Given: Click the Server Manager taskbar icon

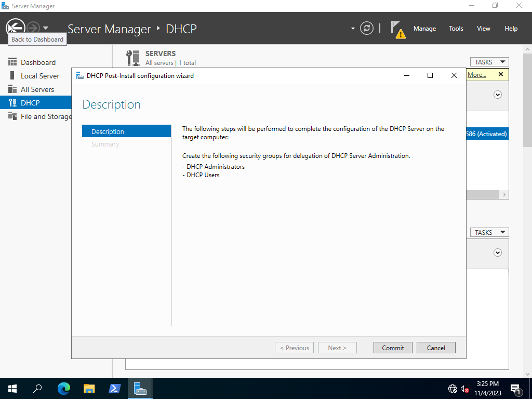Looking at the screenshot, I should [x=140, y=389].
